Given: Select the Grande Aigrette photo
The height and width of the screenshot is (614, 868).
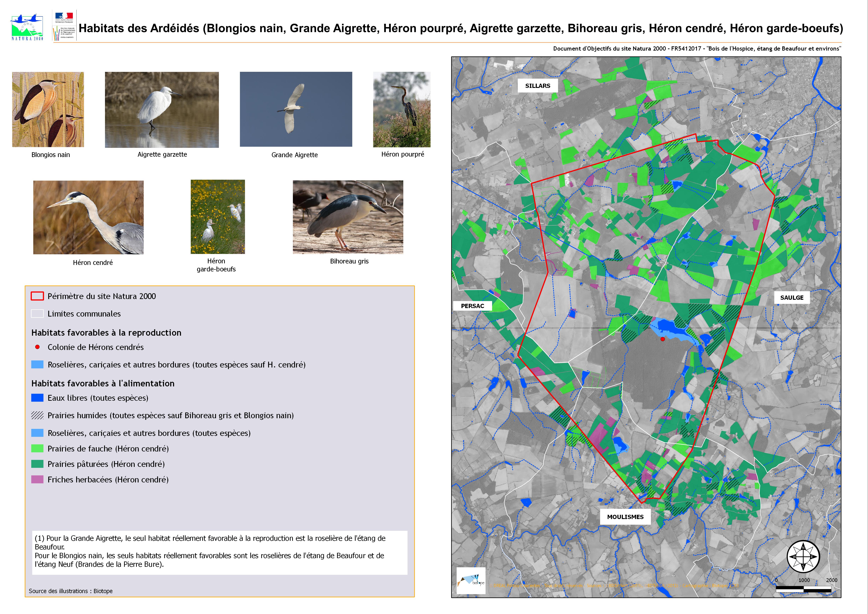Looking at the screenshot, I should point(296,109).
